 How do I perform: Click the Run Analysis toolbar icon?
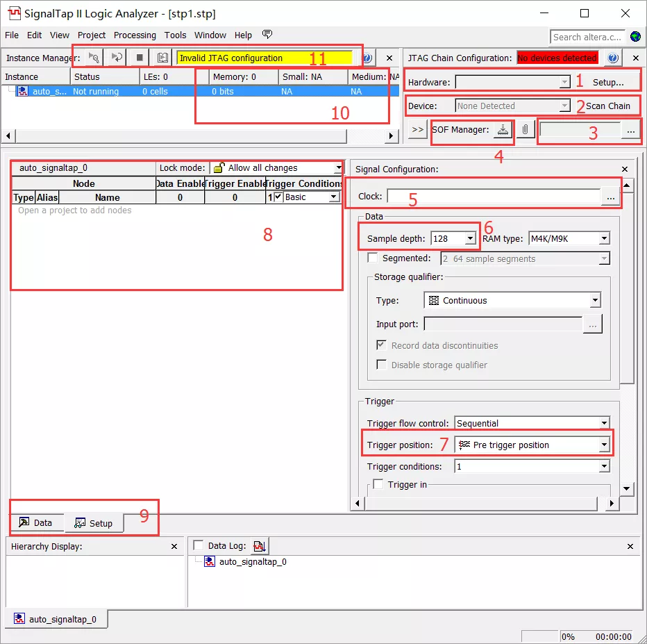(94, 58)
